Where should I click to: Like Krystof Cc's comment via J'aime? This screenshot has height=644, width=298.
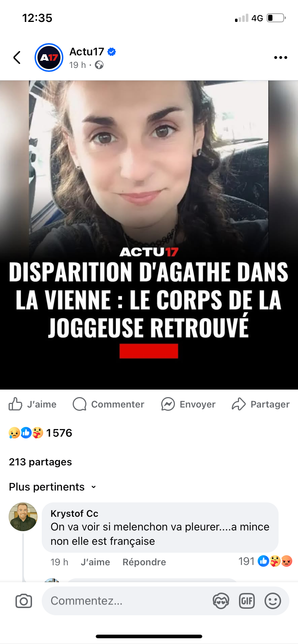(x=95, y=562)
